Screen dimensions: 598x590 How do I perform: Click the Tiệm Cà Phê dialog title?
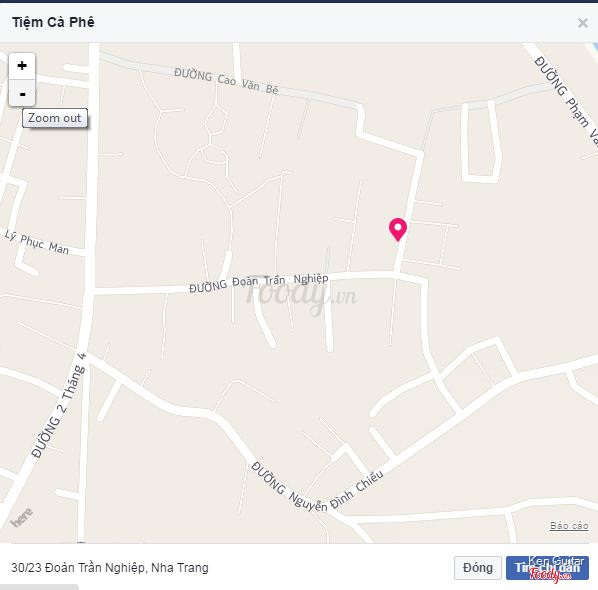(53, 22)
